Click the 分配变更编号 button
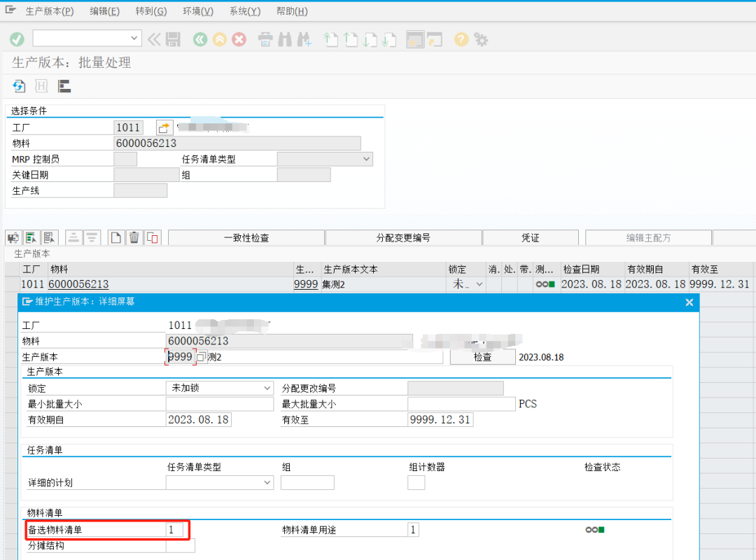 click(404, 238)
